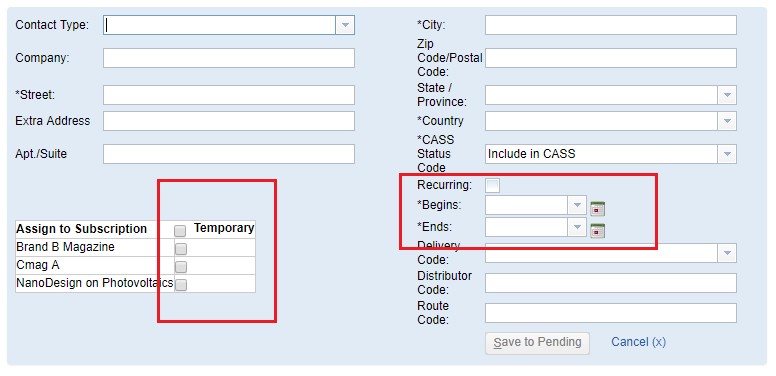Enable Temporary for Cmag A subscription
The image size is (776, 376).
(181, 267)
